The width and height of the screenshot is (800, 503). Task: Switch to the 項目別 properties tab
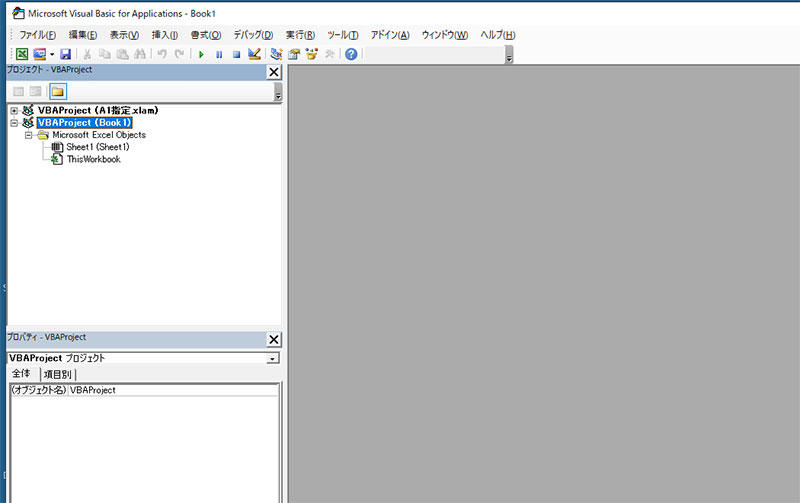57,374
